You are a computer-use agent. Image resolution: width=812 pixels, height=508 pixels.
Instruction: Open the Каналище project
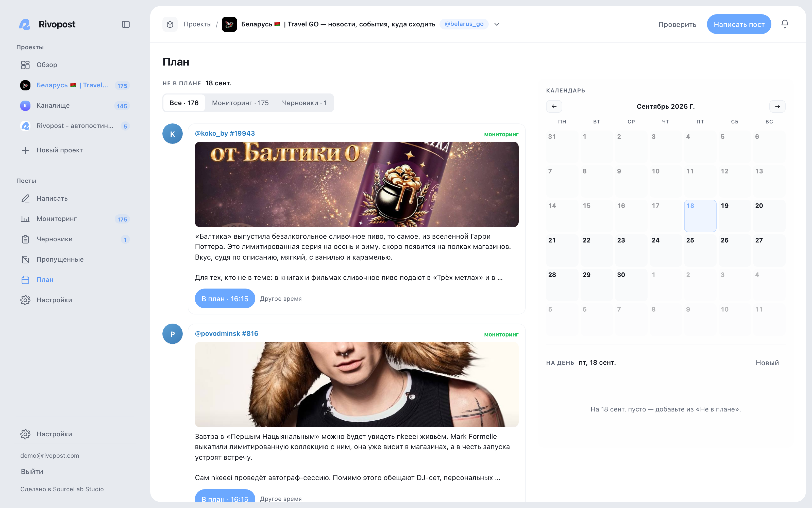coord(75,105)
